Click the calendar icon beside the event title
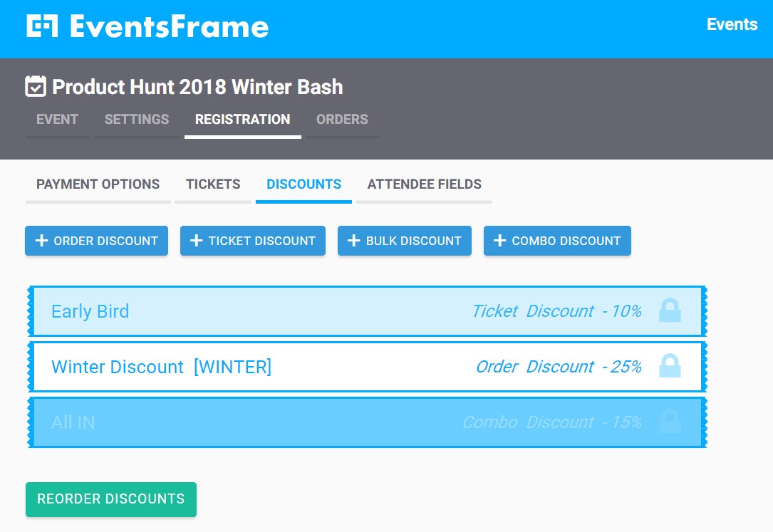Screen dimensions: 773x532 click(34, 85)
